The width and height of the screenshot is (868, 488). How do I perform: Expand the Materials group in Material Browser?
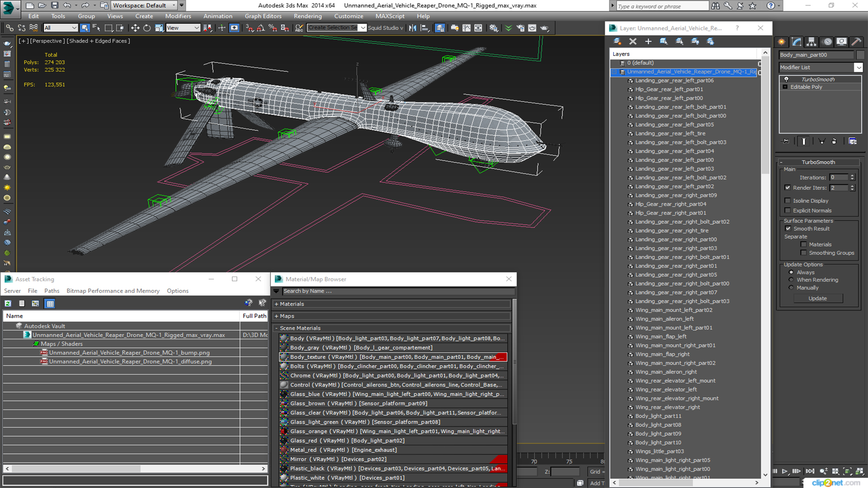pyautogui.click(x=277, y=304)
